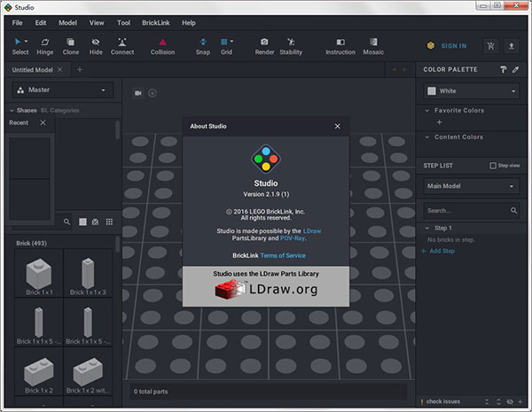The image size is (532, 412).
Task: Enable the Step view checkbox
Action: [493, 166]
